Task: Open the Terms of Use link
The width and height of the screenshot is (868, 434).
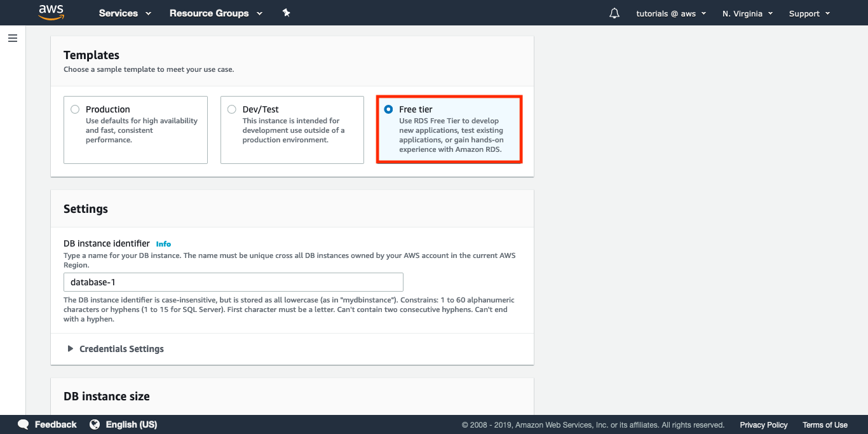Action: (825, 425)
